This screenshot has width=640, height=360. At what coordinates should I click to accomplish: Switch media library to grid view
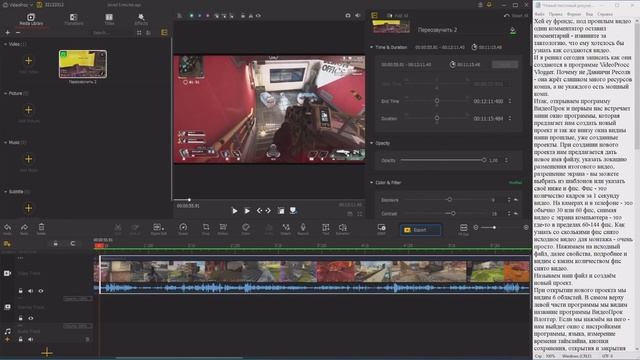(x=139, y=33)
